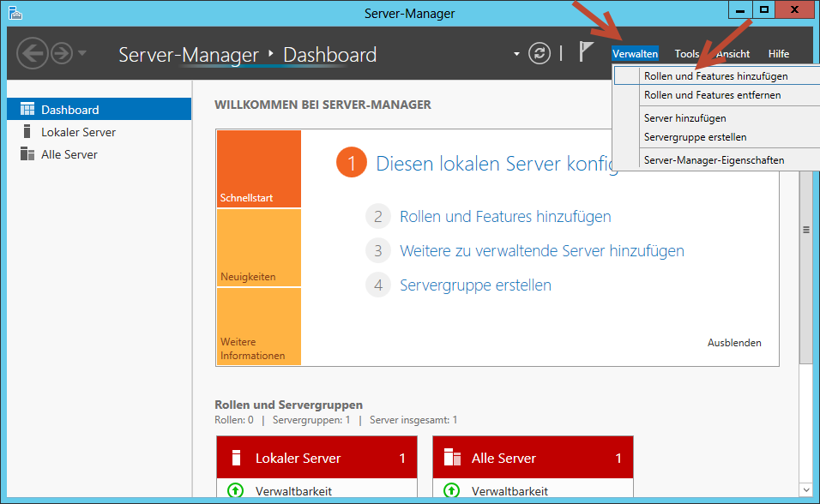Click the forward navigation arrow
The image size is (820, 504).
click(x=62, y=53)
